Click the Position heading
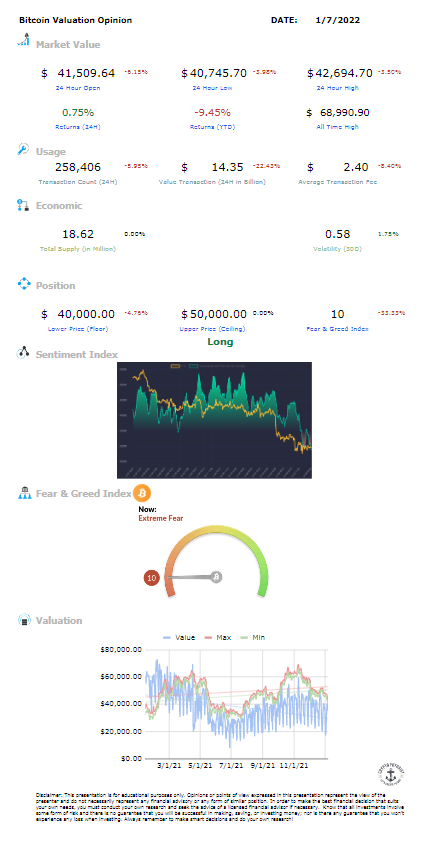Screen dimensions: 433x841 pos(55,285)
